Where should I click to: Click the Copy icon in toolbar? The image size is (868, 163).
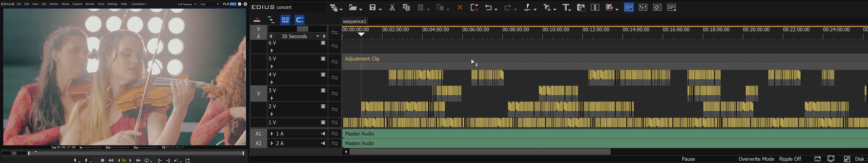(406, 7)
